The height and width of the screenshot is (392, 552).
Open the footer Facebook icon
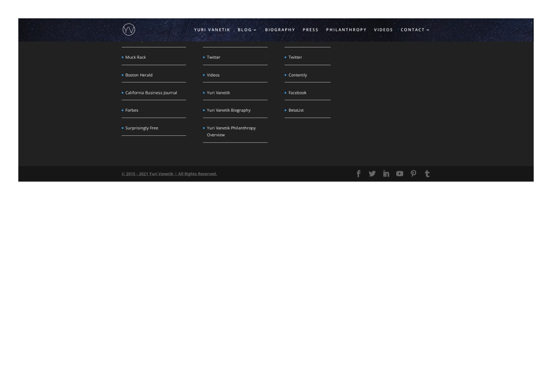click(x=358, y=174)
